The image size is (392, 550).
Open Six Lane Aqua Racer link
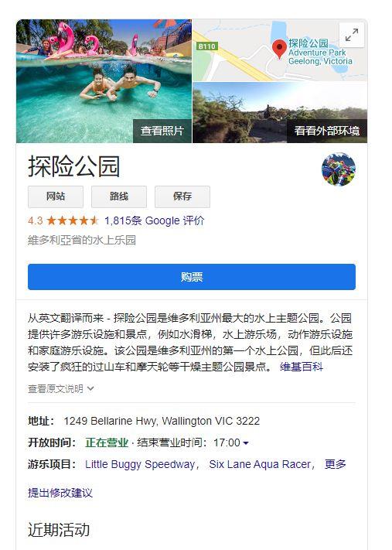260,464
